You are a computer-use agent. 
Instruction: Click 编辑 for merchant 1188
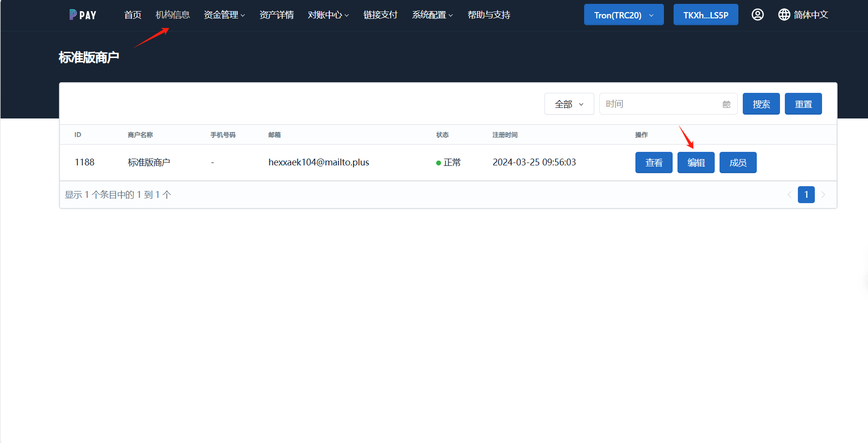(x=696, y=162)
